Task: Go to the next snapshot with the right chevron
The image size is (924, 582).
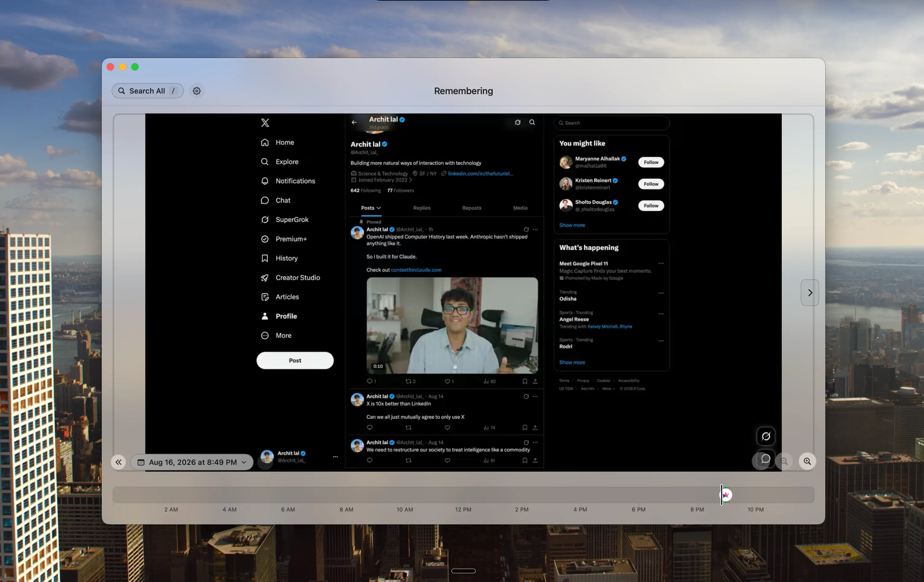Action: pos(810,293)
